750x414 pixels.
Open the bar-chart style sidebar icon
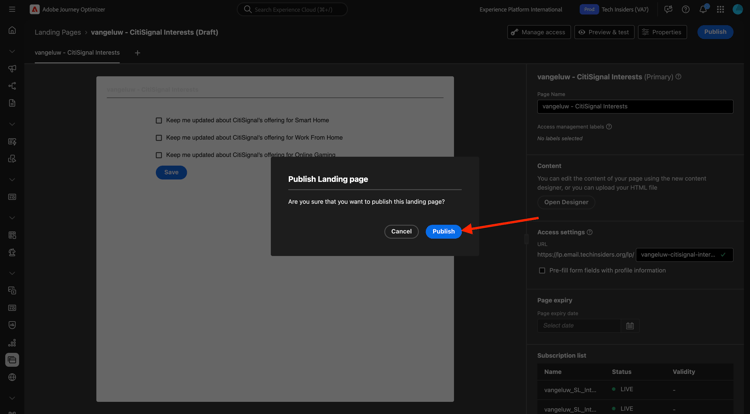(x=12, y=342)
